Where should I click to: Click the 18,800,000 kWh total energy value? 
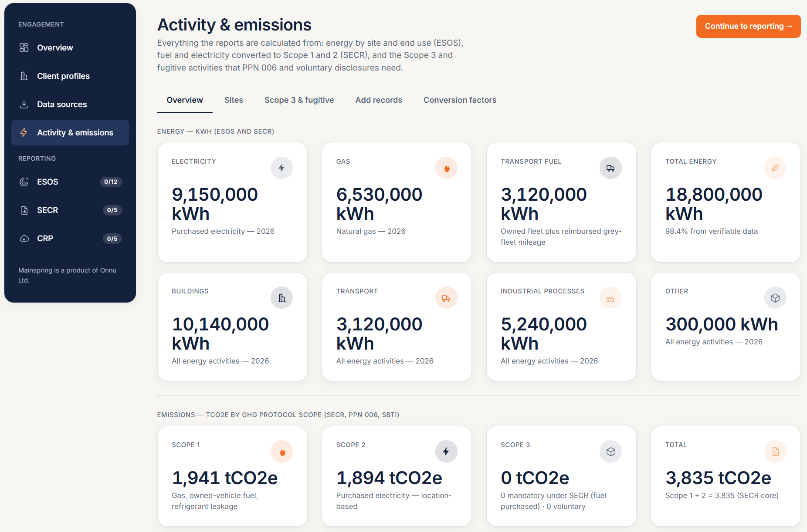coord(714,204)
